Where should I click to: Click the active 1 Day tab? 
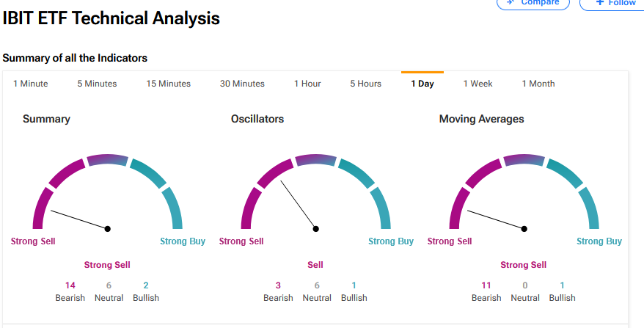coord(422,84)
